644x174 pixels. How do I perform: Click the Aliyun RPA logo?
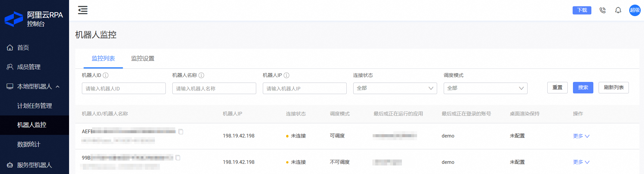14,19
